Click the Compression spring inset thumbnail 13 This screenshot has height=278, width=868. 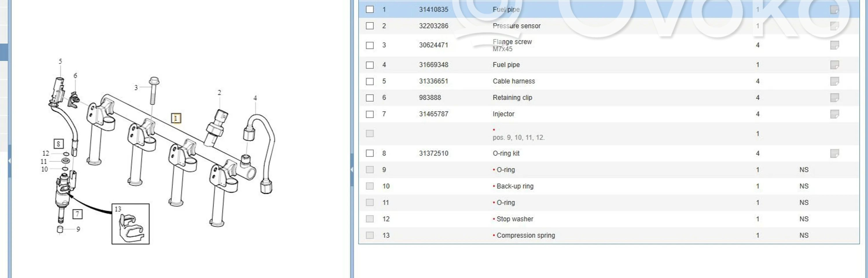(130, 224)
